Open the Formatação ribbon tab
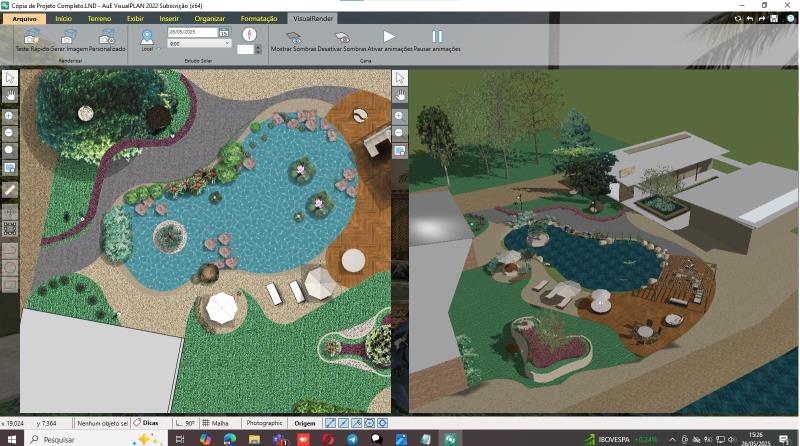Viewport: 800px width, 446px height. click(259, 18)
